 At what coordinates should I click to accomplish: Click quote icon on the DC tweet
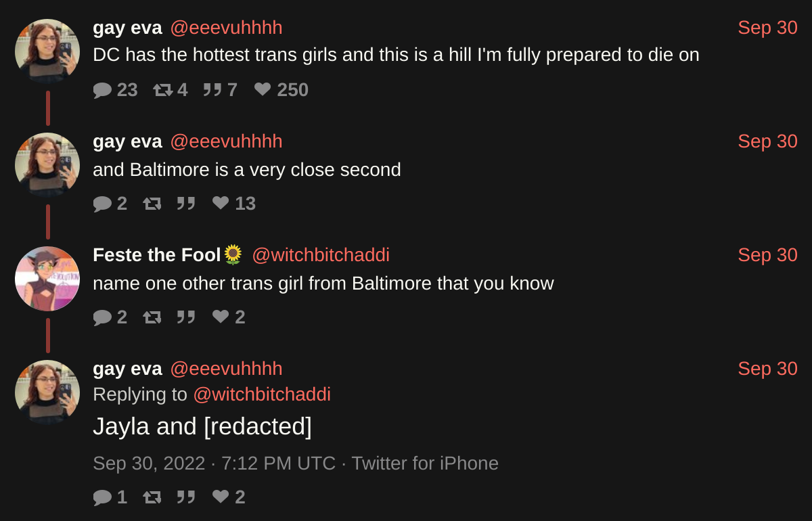[212, 90]
